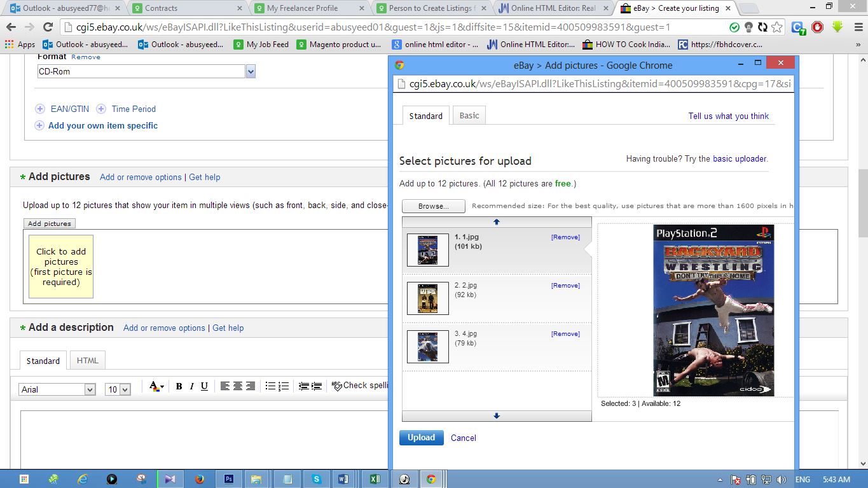868x488 pixels.
Task: Click Remove next to the Format label
Action: tap(86, 57)
